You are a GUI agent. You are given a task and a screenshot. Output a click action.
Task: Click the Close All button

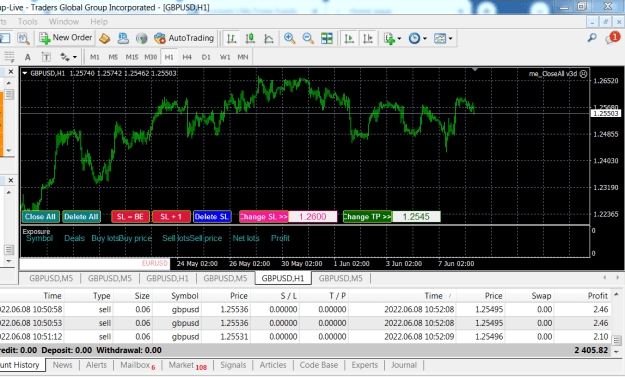[41, 217]
